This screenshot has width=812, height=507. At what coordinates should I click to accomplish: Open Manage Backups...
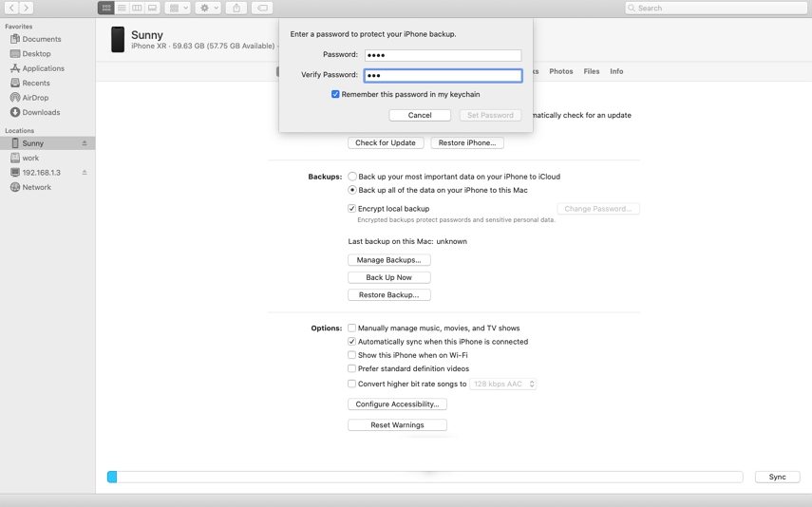coord(389,260)
